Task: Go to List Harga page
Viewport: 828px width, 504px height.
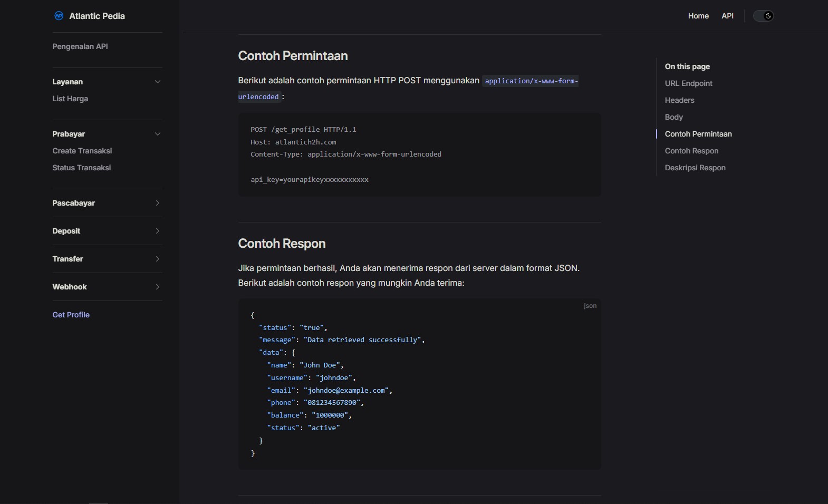Action: pyautogui.click(x=70, y=99)
